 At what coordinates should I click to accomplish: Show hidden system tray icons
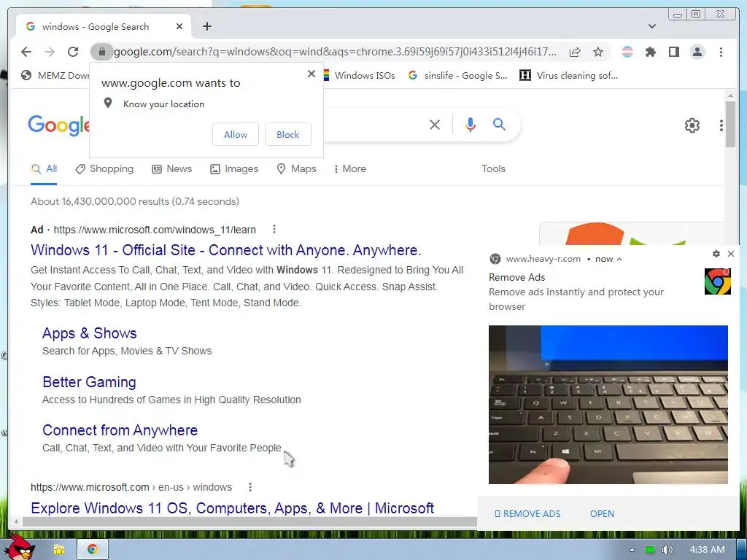[632, 550]
